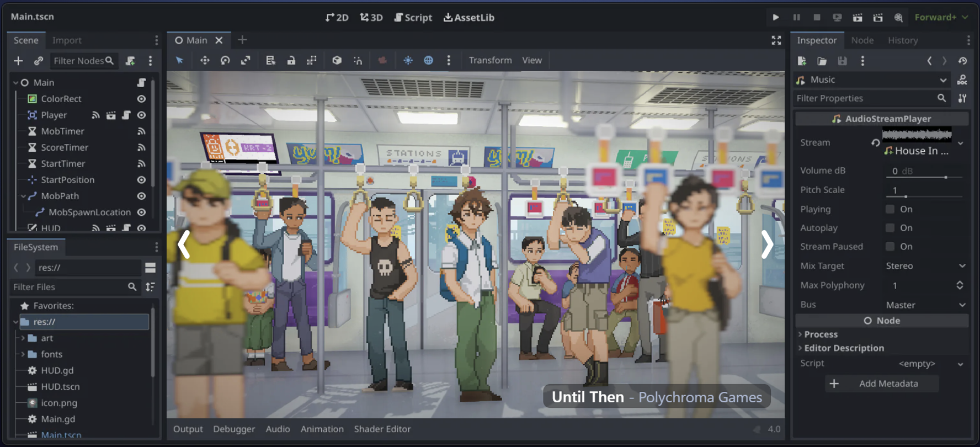Hide the ColorRect node

pyautogui.click(x=141, y=99)
